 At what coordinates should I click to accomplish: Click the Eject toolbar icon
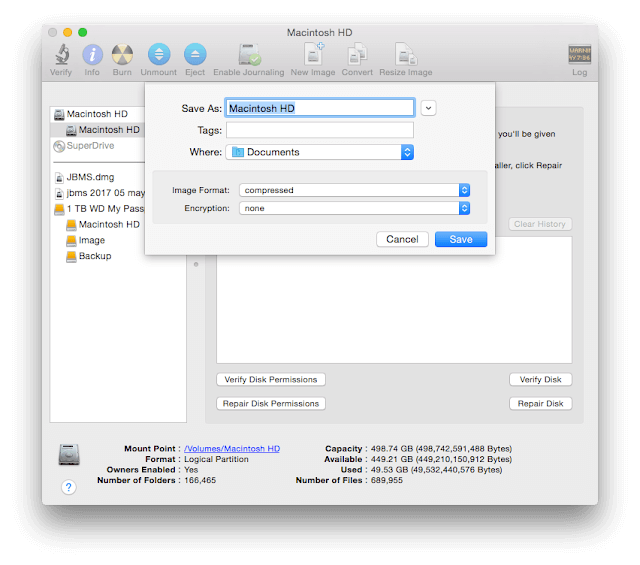pos(195,54)
